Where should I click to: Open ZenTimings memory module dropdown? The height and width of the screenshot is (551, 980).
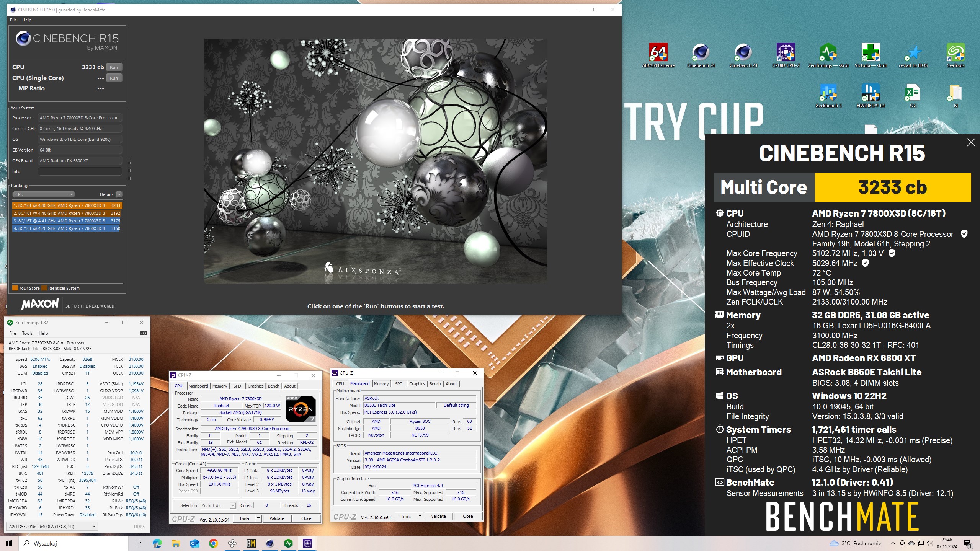[52, 527]
